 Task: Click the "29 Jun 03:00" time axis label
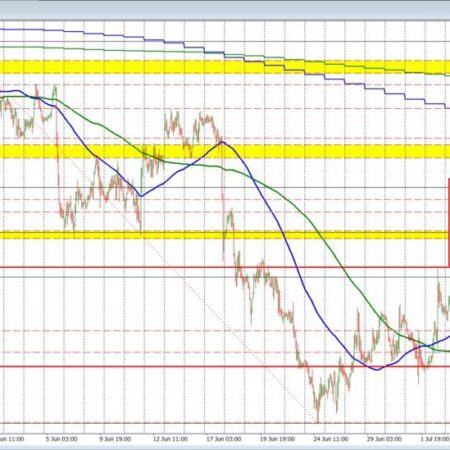tap(384, 439)
